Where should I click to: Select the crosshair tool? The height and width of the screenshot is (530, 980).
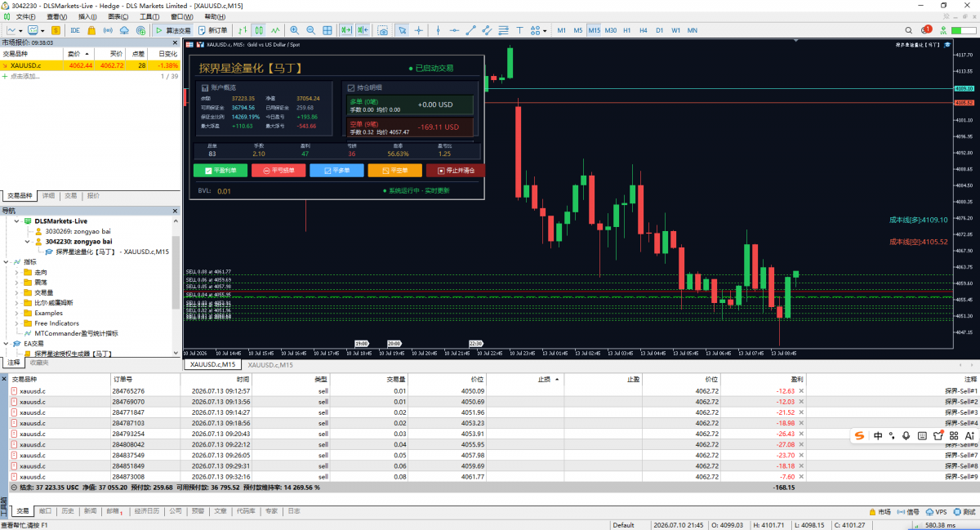(418, 30)
